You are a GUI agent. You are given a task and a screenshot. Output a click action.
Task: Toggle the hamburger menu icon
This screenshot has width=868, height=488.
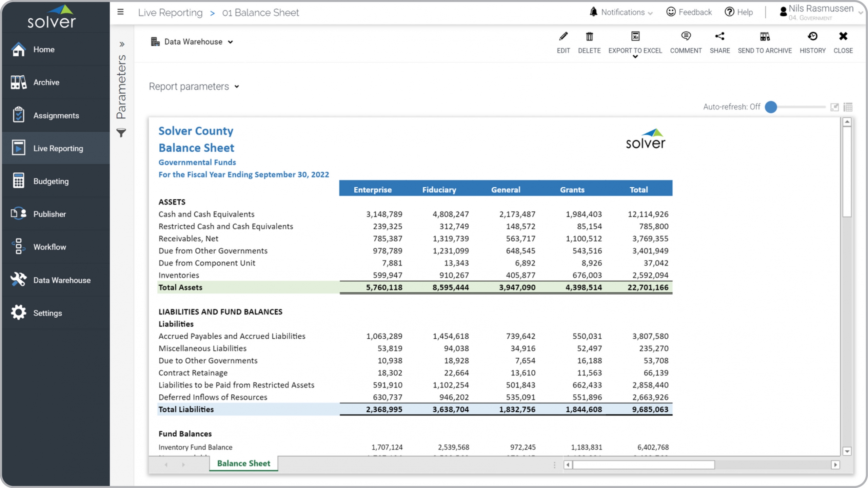click(120, 12)
